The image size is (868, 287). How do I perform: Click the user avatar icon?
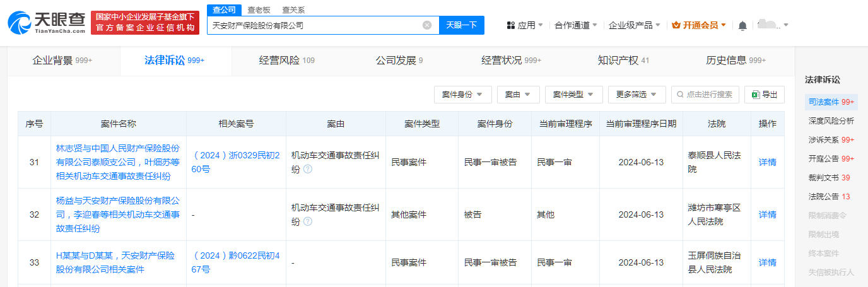[x=768, y=25]
